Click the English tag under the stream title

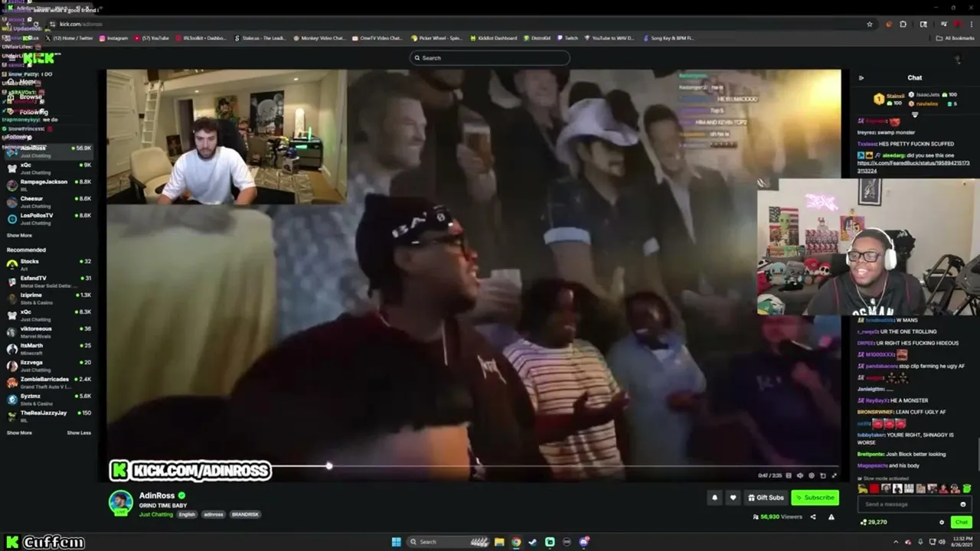click(187, 514)
